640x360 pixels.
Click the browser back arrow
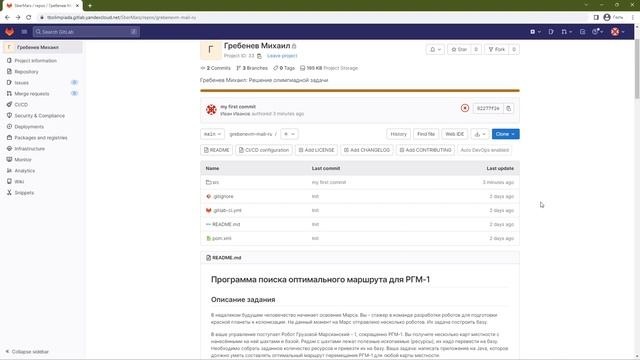coord(7,18)
